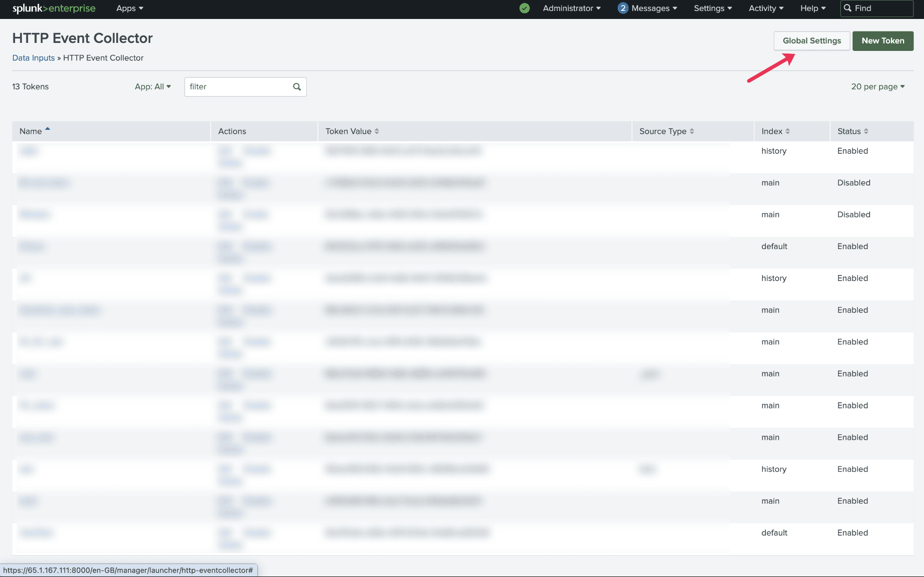The height and width of the screenshot is (577, 924).
Task: Click the HTTP Event Collector page title
Action: pos(82,38)
